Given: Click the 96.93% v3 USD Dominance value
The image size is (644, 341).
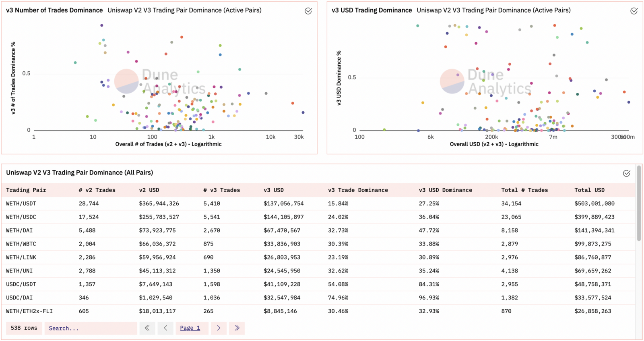Looking at the screenshot, I should 429,298.
